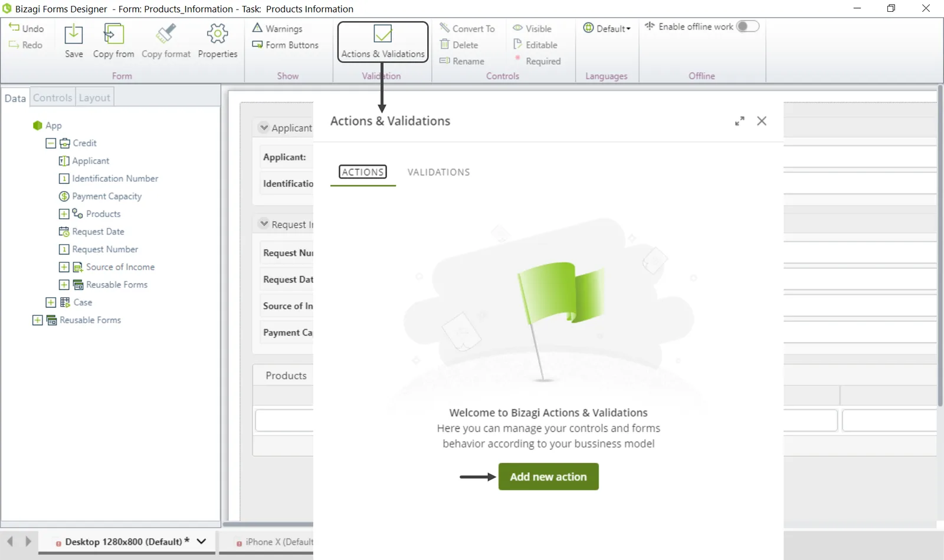The height and width of the screenshot is (560, 944).
Task: Show Warnings in the ribbon
Action: [x=277, y=28]
